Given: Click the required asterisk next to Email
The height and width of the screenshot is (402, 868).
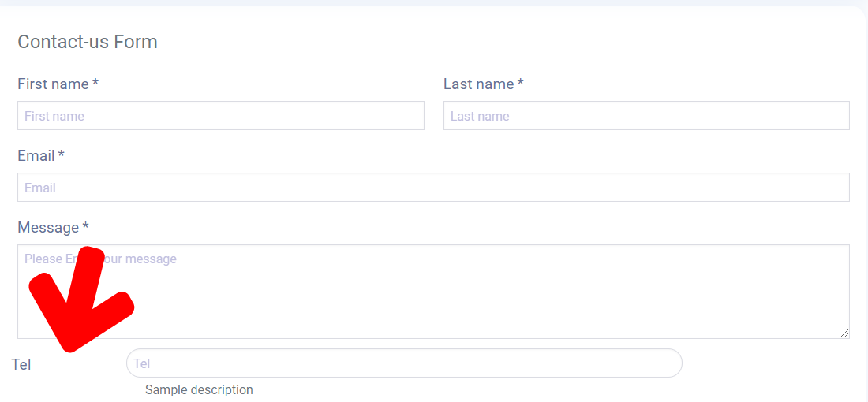Looking at the screenshot, I should [x=62, y=155].
